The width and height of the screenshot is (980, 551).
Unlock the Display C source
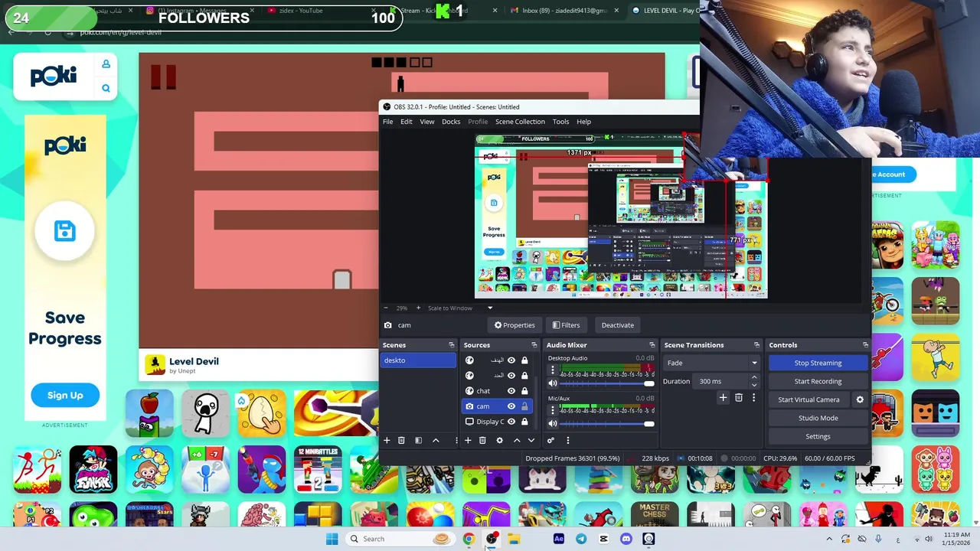[524, 422]
